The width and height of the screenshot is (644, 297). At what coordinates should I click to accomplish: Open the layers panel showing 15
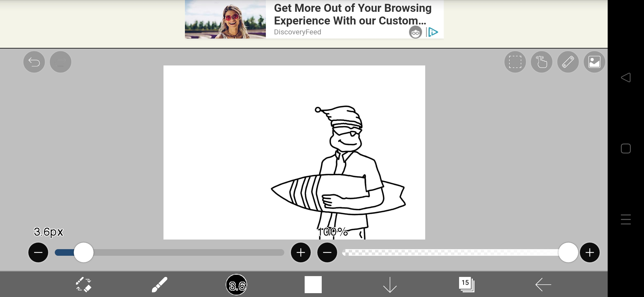click(466, 285)
